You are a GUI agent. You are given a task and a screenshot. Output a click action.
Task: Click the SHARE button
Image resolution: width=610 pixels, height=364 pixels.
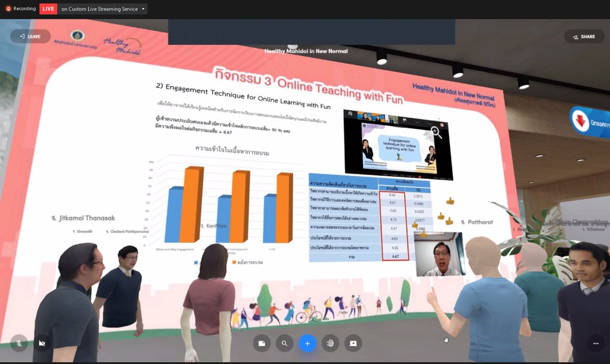click(x=584, y=37)
